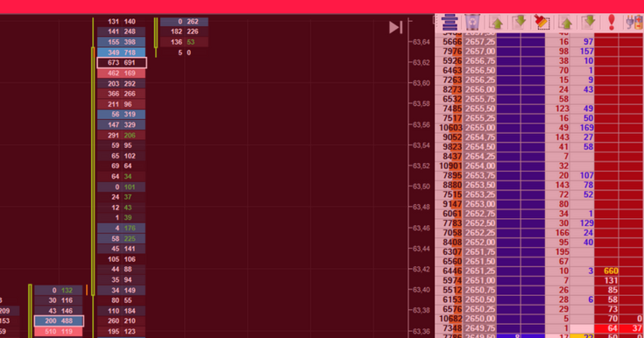
Task: Click DOM price level 2652,00
Action: [x=480, y=243]
